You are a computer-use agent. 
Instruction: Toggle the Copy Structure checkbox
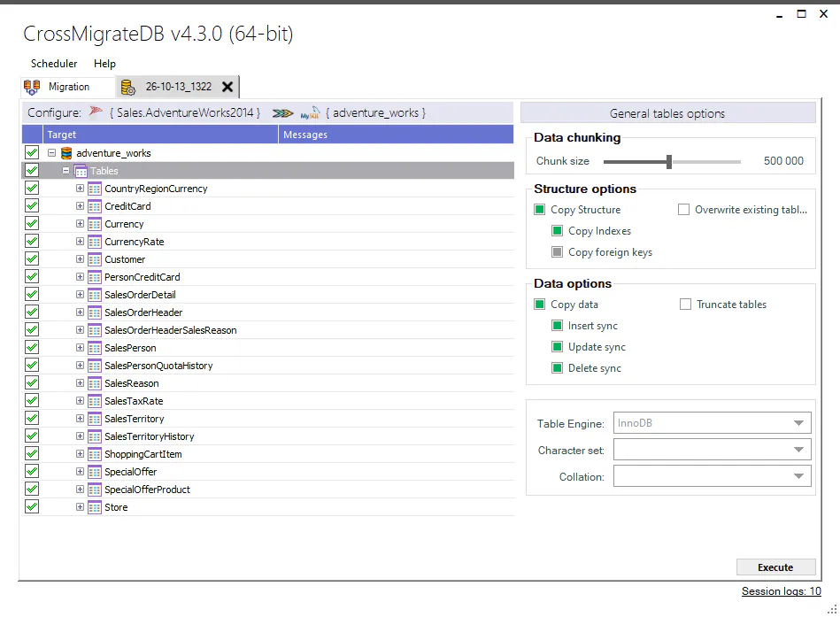coord(539,210)
